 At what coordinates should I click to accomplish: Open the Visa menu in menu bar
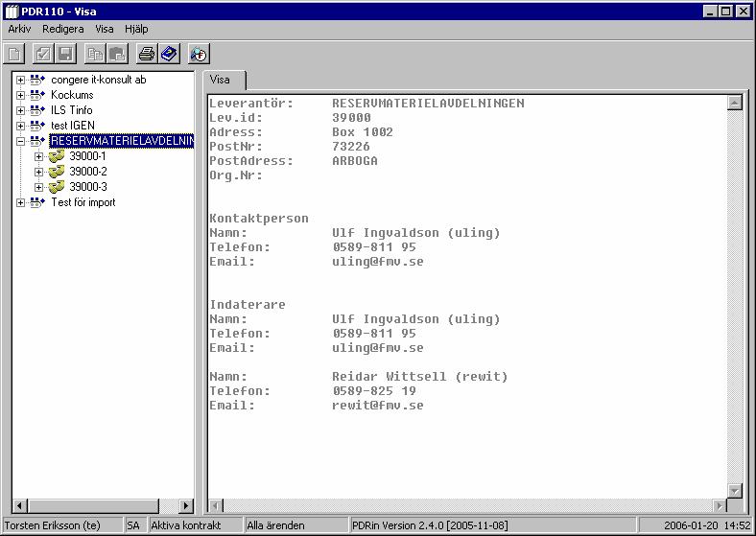(105, 29)
